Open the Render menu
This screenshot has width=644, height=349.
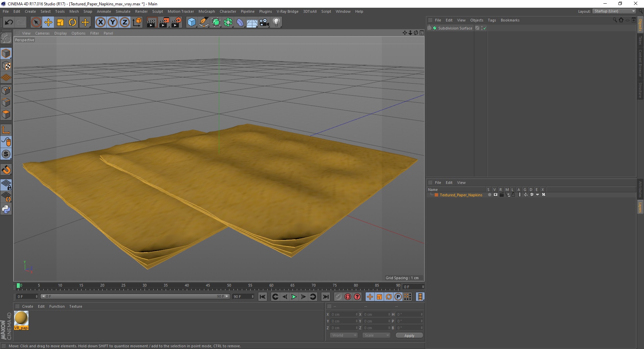(141, 11)
